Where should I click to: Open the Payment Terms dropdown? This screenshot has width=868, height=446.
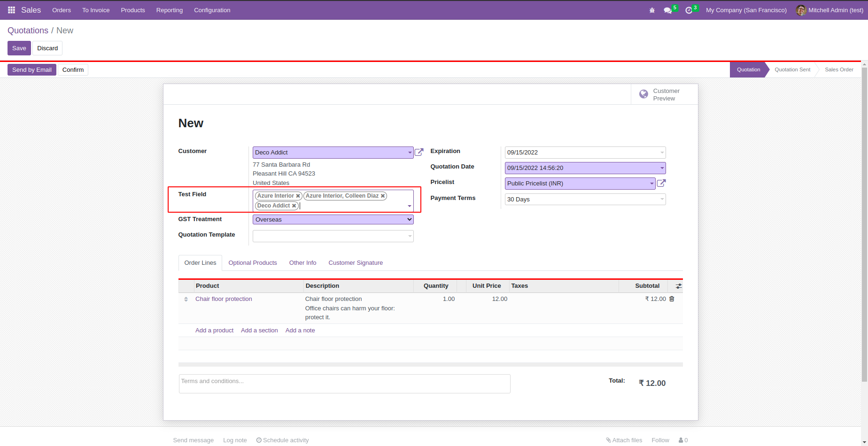pyautogui.click(x=585, y=200)
